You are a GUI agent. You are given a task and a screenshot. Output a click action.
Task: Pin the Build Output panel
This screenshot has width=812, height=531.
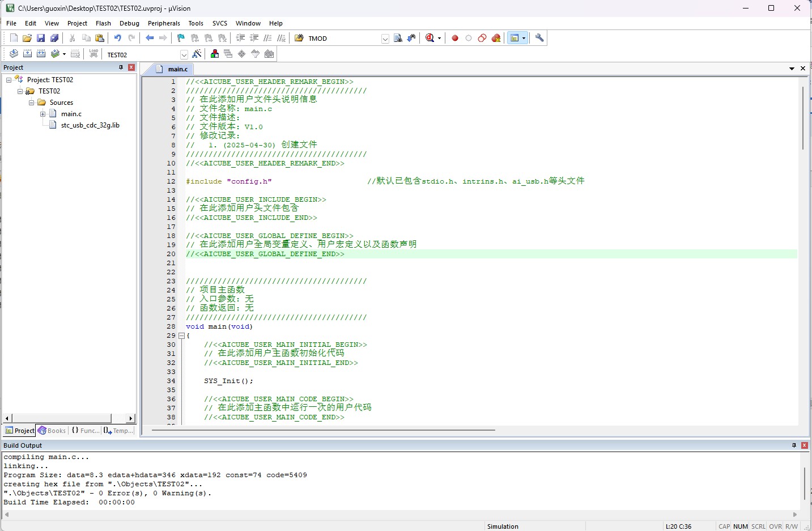pyautogui.click(x=794, y=445)
